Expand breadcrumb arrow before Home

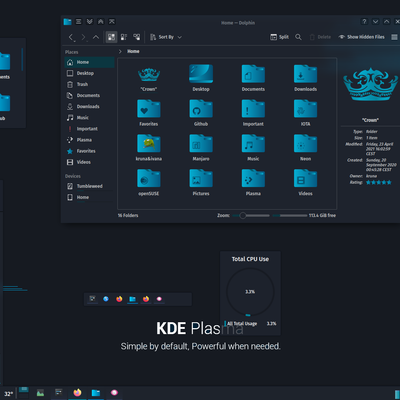120,51
